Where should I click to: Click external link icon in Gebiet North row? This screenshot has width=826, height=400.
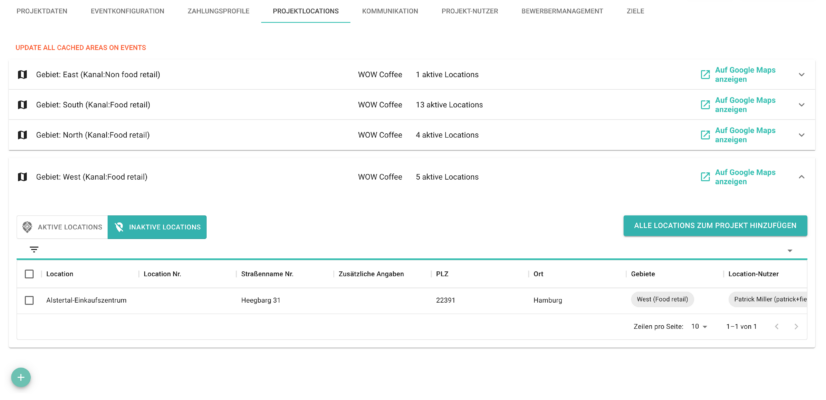tap(705, 135)
